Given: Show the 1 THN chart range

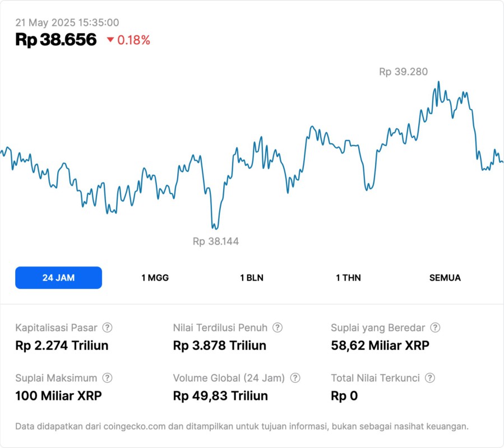Looking at the screenshot, I should click(x=348, y=278).
